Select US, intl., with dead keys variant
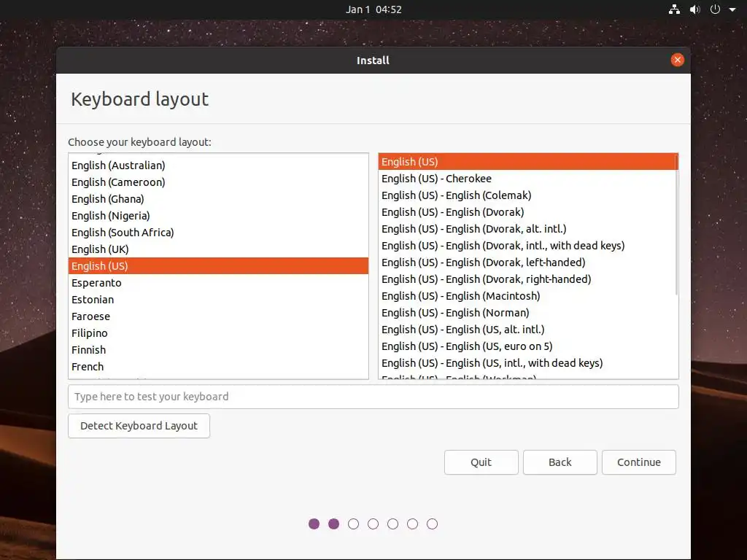The image size is (747, 560). coord(527,363)
